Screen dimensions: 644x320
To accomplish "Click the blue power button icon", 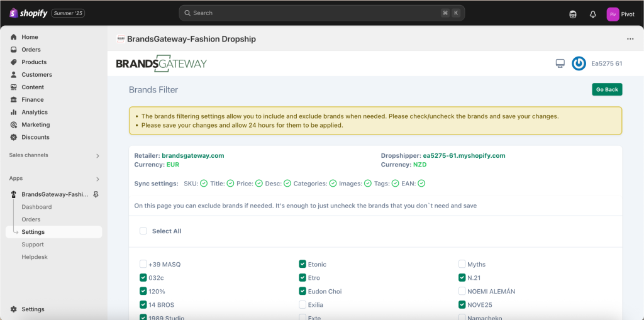I will tap(579, 63).
